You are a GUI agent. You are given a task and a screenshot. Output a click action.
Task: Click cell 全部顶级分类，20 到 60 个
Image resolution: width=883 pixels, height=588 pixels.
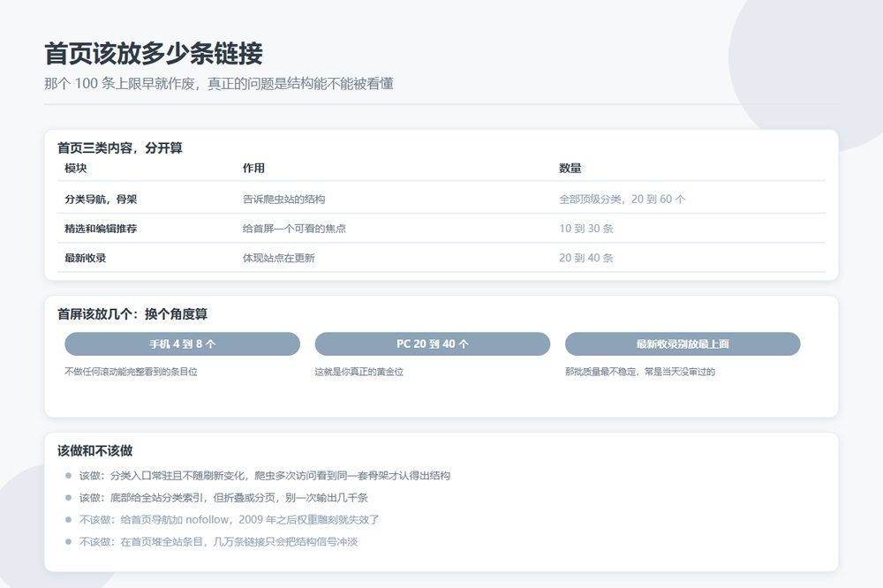[x=623, y=200]
